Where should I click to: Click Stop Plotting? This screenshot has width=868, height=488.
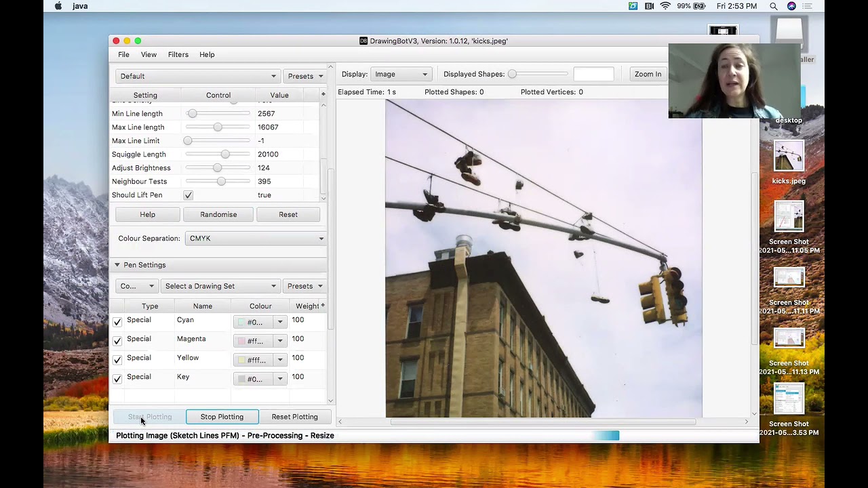click(x=222, y=417)
